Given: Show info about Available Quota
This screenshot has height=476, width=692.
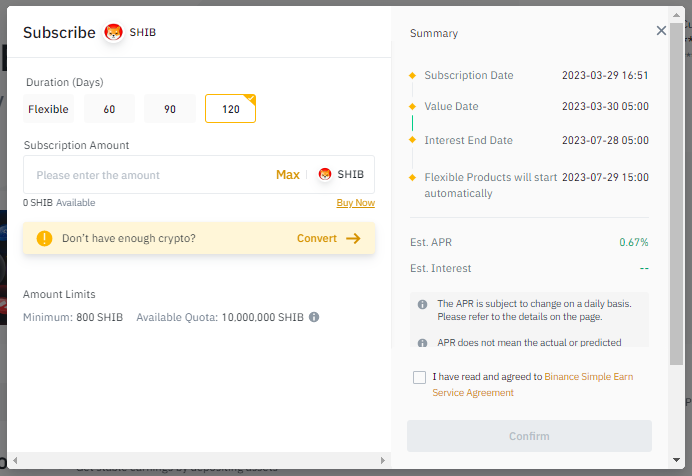Looking at the screenshot, I should [x=314, y=317].
